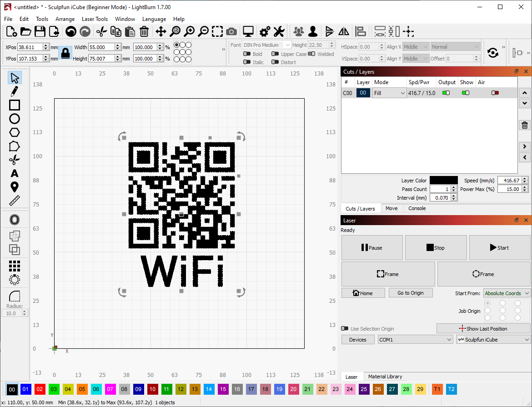Click the Go to Origin button

410,293
